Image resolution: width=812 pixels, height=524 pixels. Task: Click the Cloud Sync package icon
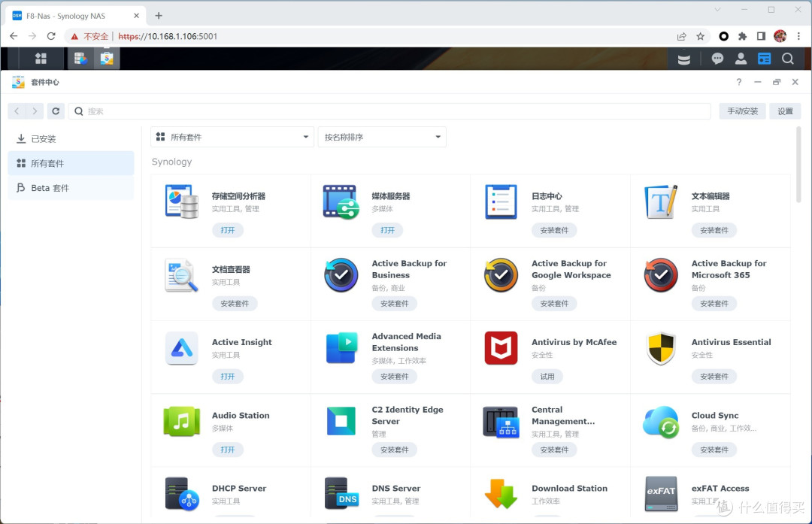(662, 422)
